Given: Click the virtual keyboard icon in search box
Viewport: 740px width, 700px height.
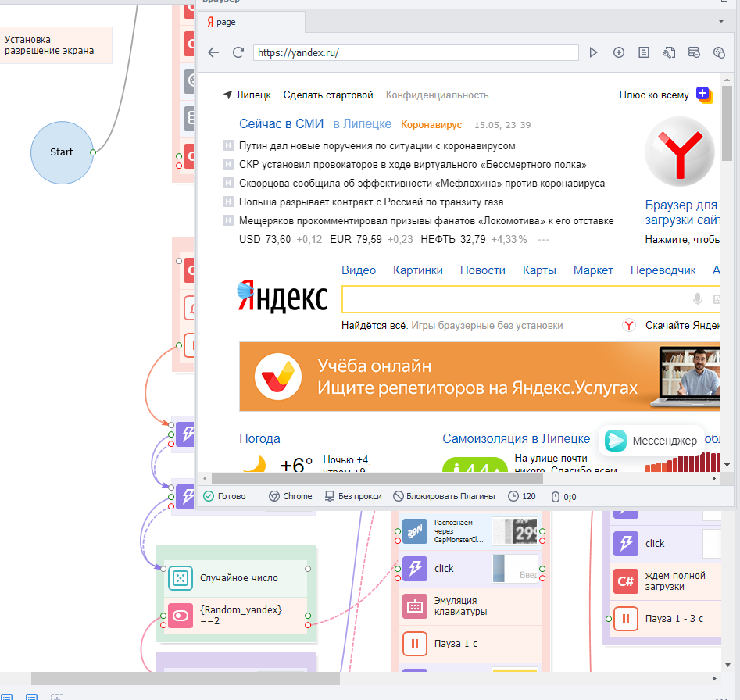Looking at the screenshot, I should point(717,298).
